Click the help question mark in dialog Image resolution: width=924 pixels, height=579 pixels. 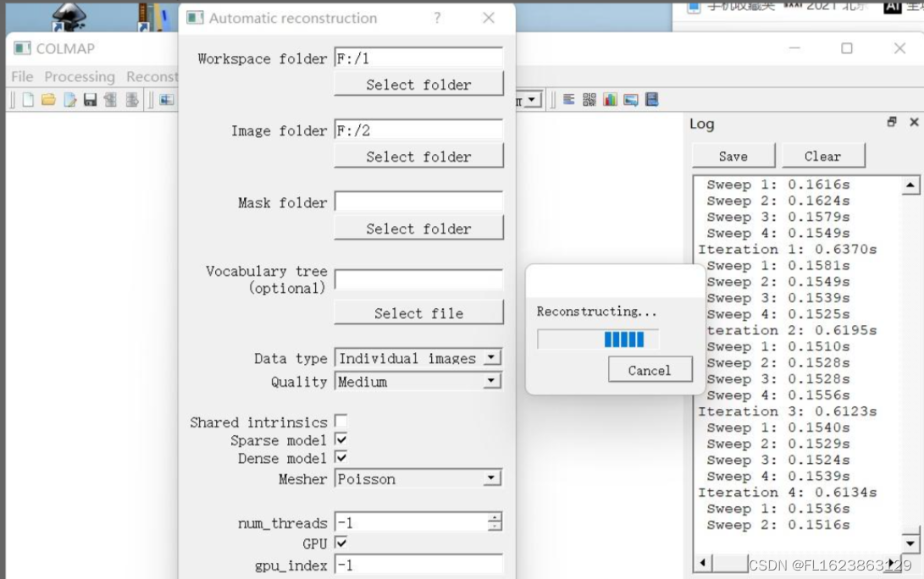pos(437,19)
